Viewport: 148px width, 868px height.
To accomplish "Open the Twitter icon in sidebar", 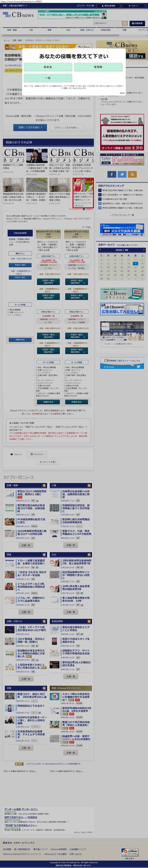I will [x=122, y=174].
